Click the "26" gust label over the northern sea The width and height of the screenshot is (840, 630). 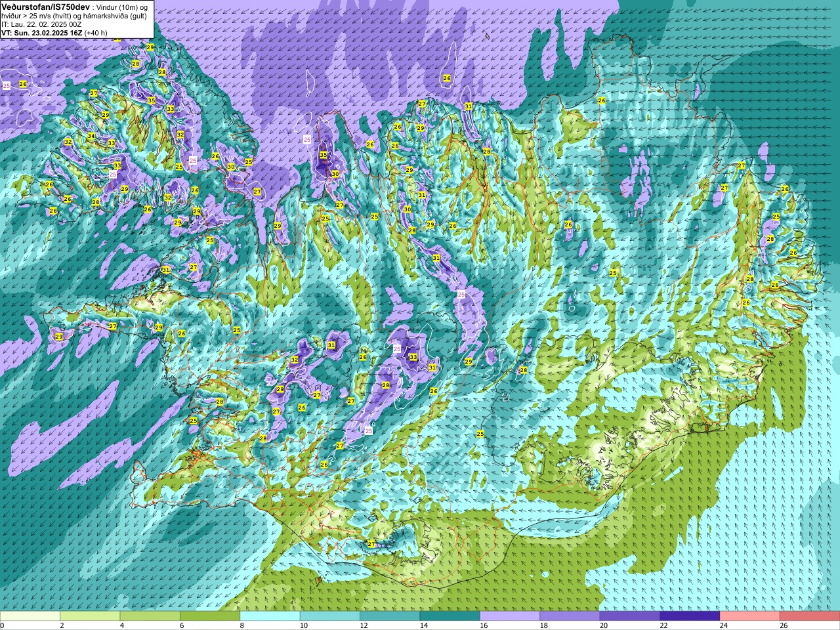click(x=447, y=78)
